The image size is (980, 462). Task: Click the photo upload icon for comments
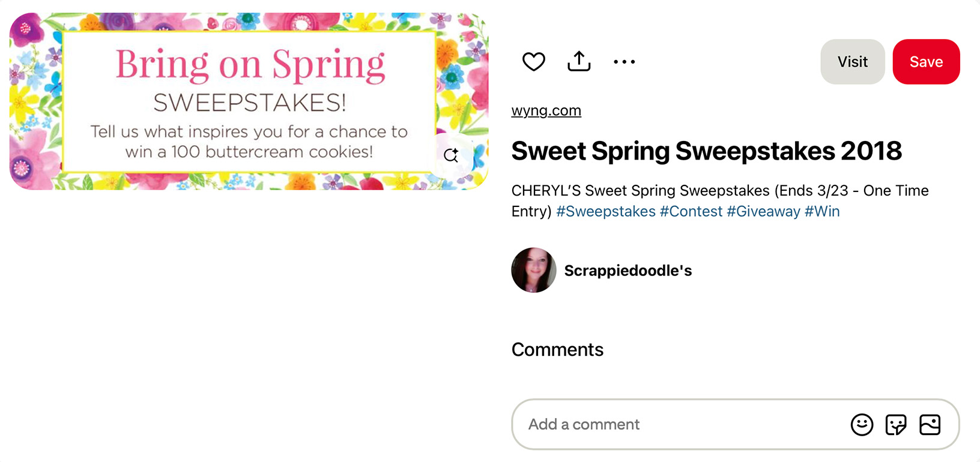(930, 425)
